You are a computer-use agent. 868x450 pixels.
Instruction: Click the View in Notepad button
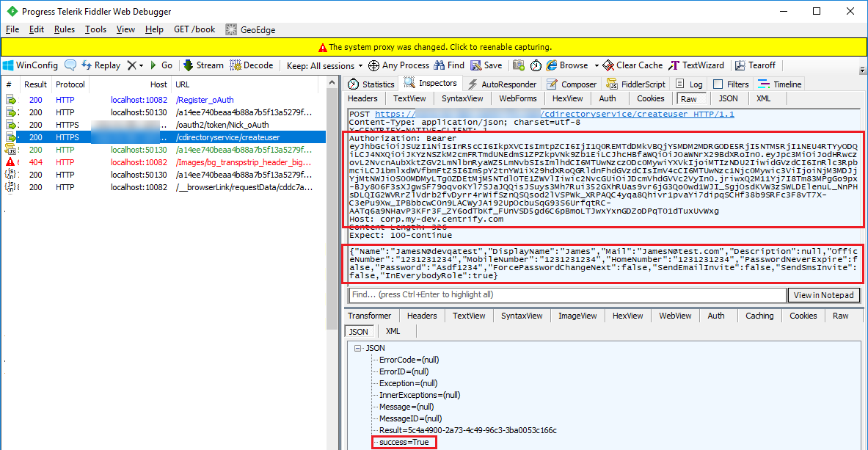[x=824, y=295]
